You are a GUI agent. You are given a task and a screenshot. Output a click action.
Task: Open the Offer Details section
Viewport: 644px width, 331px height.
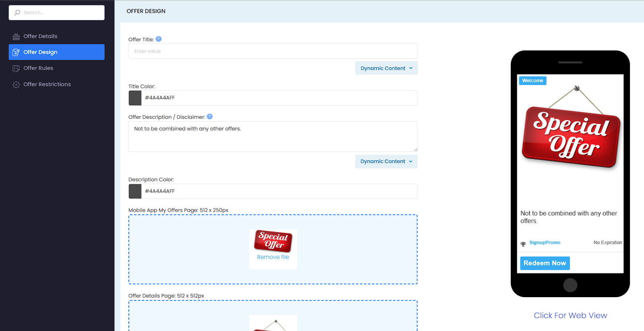coord(57,36)
